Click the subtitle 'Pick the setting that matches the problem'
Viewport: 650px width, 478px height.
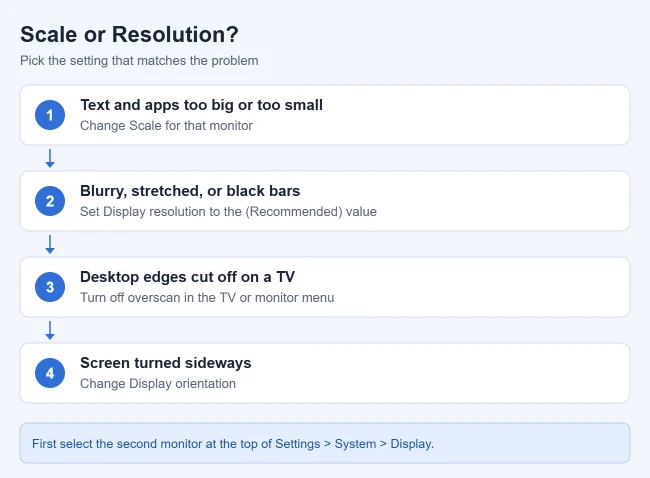click(x=139, y=61)
